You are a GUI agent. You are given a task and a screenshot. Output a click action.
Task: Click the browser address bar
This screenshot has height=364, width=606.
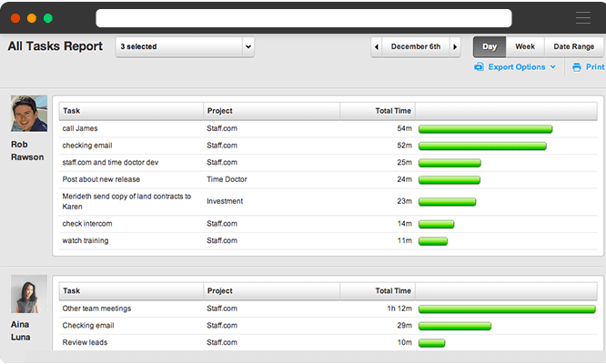pyautogui.click(x=304, y=18)
